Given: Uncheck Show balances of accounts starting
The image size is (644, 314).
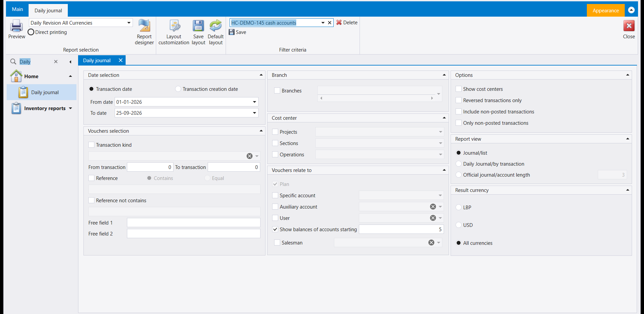Looking at the screenshot, I should [275, 229].
